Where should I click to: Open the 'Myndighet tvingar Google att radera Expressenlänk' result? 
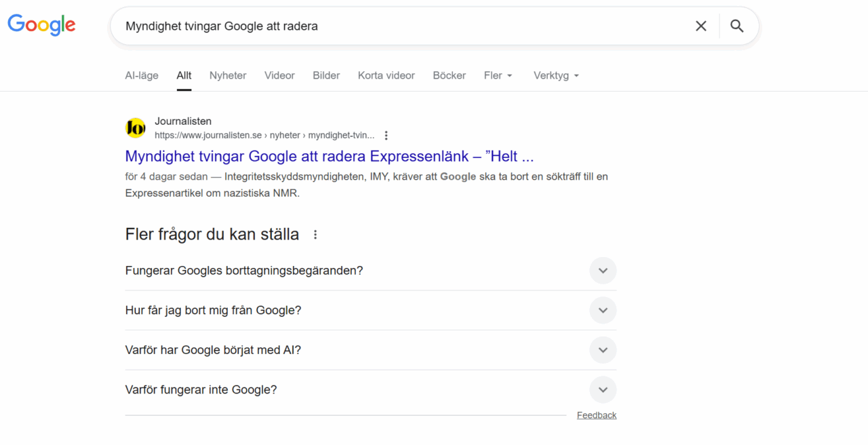[x=330, y=156]
